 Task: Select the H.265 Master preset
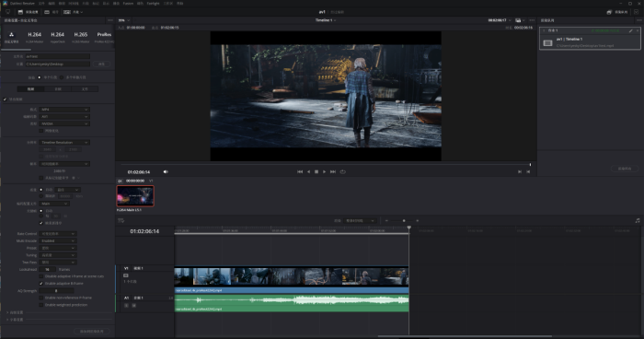pyautogui.click(x=81, y=37)
